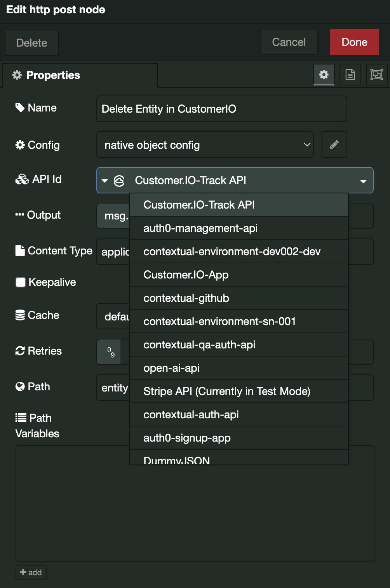Screen dimensions: 390x588
Task: Toggle the Keepalive checkbox
Action: coord(21,282)
